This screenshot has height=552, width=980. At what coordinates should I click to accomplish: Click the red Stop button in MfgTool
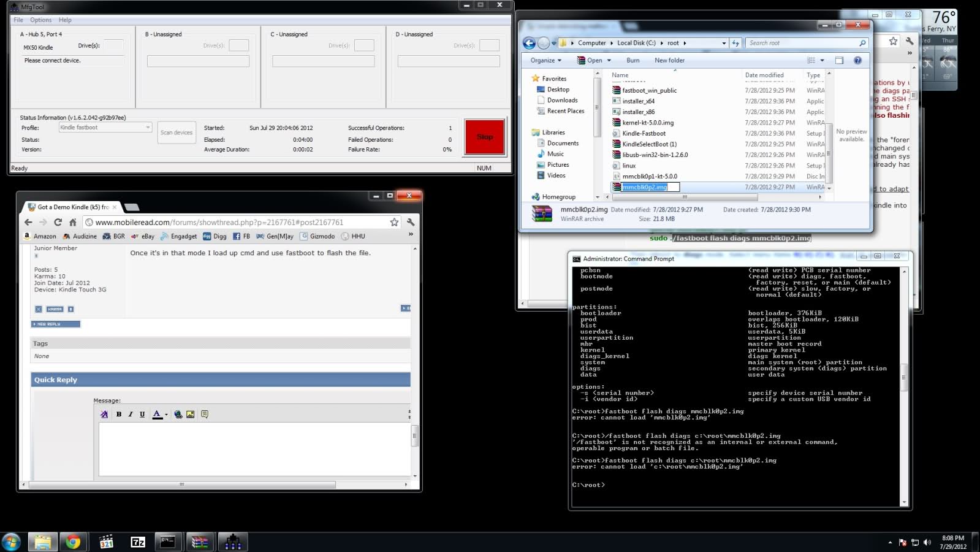coord(485,137)
